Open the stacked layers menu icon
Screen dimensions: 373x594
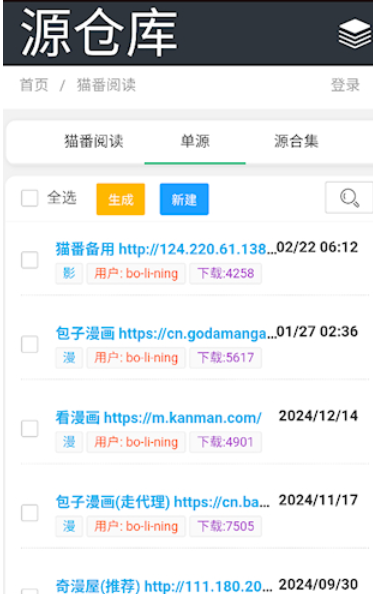pyautogui.click(x=355, y=34)
